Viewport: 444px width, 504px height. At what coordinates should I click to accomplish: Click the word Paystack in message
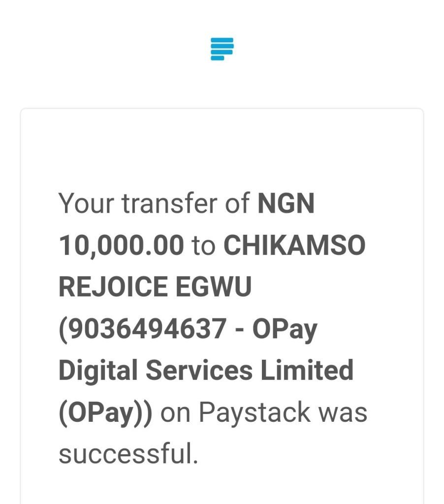pos(254,413)
